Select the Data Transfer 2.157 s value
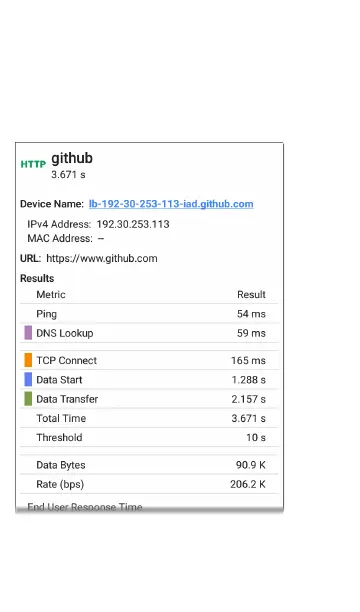 tap(249, 399)
